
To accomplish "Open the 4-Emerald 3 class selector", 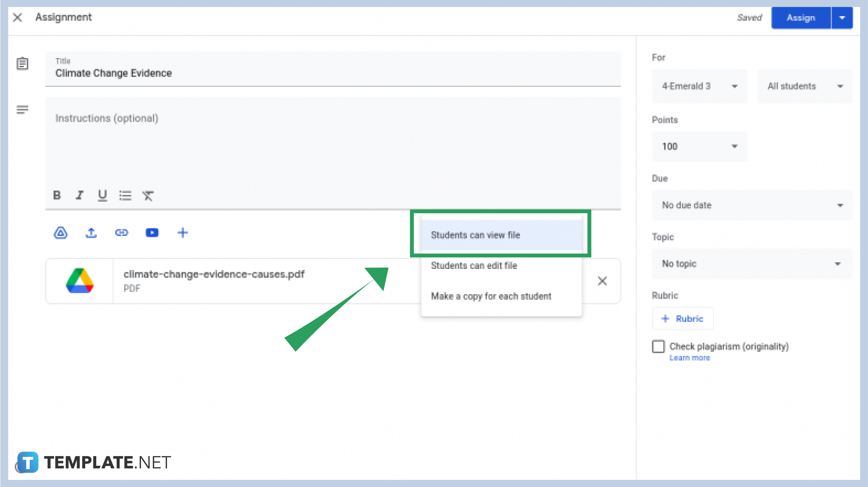I will [699, 86].
